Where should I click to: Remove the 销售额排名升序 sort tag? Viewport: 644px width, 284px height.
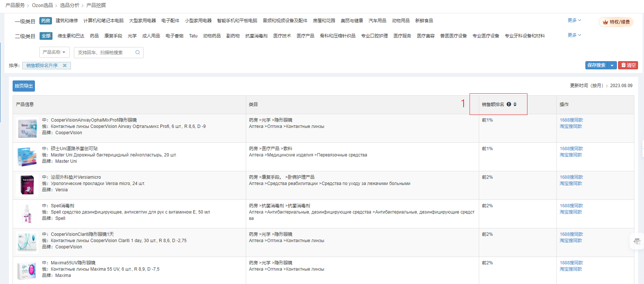65,66
